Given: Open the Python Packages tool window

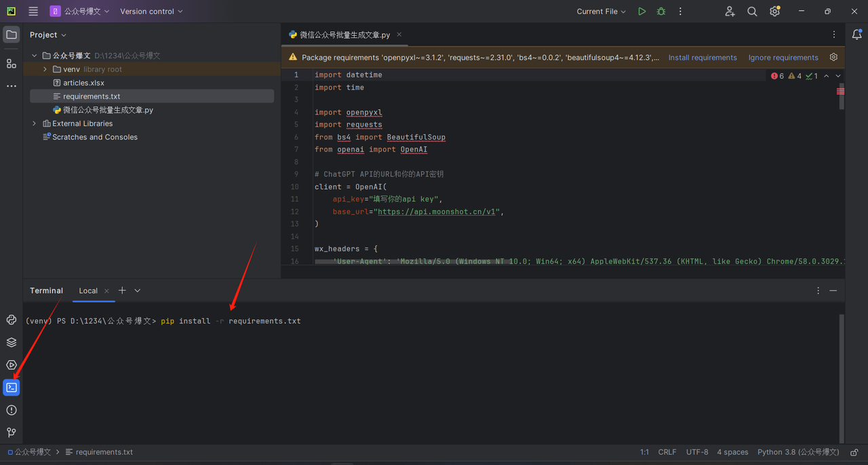Looking at the screenshot, I should [x=12, y=342].
